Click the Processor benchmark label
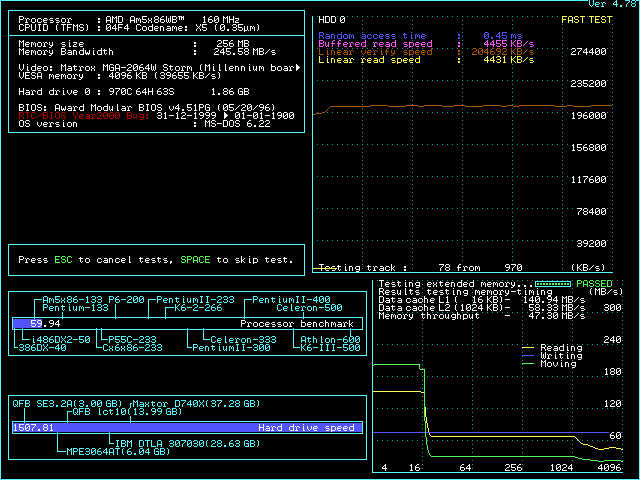Screen dimensions: 640x480 [297, 324]
